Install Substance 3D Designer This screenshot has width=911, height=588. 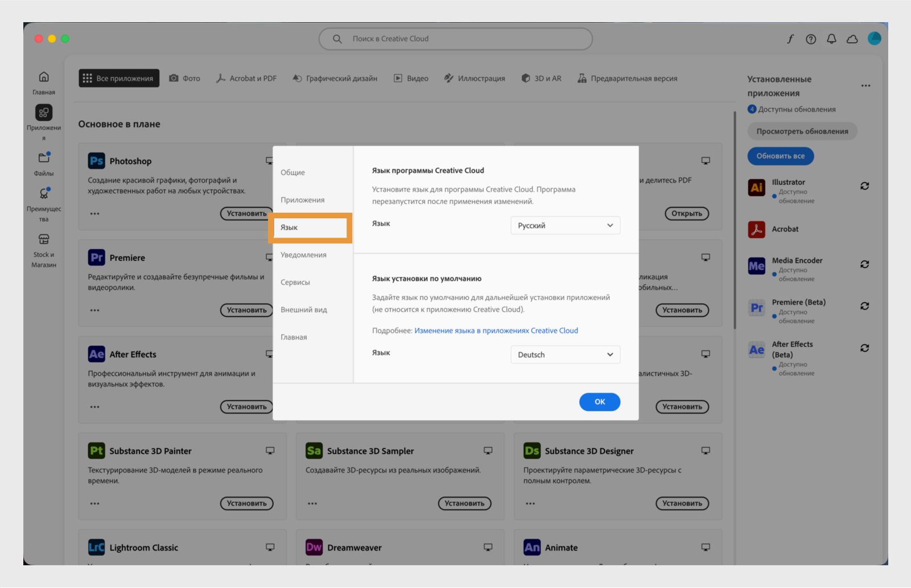pos(682,503)
